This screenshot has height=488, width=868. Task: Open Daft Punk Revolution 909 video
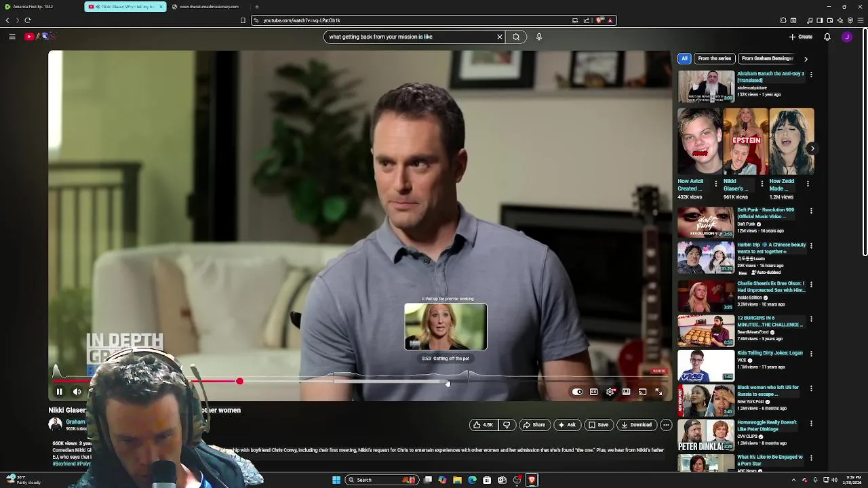pyautogui.click(x=706, y=222)
